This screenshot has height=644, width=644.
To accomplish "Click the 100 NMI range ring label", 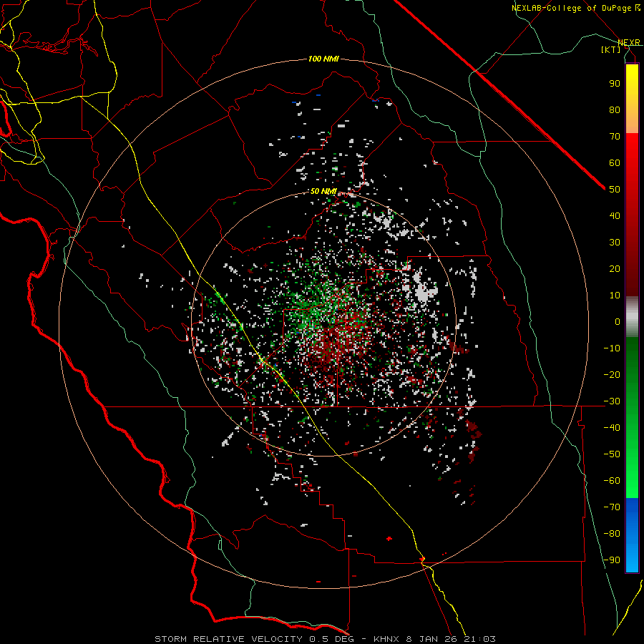I will (323, 59).
